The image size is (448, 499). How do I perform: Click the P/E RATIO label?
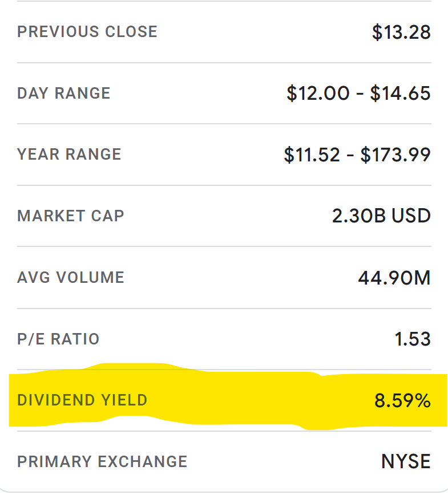click(x=58, y=339)
